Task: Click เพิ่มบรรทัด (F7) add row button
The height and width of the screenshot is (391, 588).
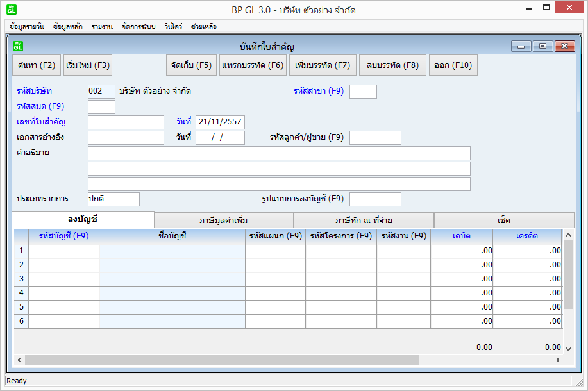Action: pyautogui.click(x=323, y=65)
